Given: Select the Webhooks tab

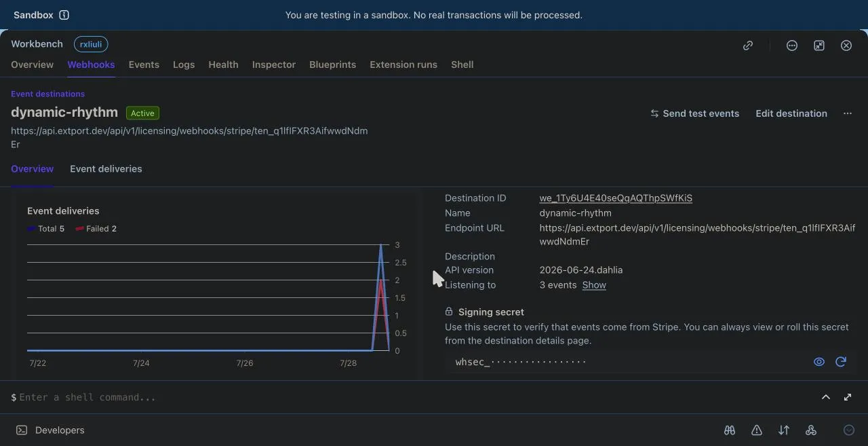Looking at the screenshot, I should point(91,64).
